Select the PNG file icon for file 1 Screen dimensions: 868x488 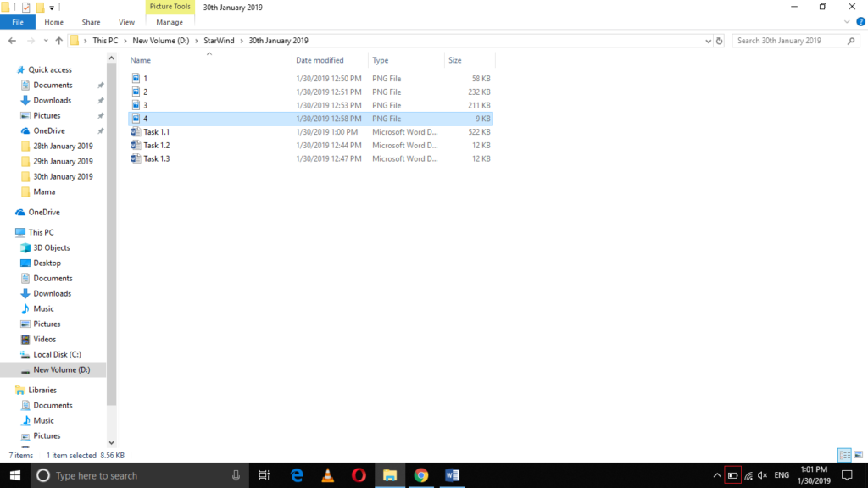[136, 78]
